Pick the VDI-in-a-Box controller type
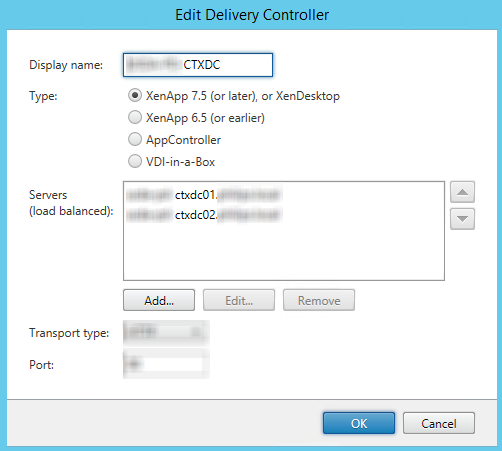Viewport: 502px width, 451px height. 135,161
